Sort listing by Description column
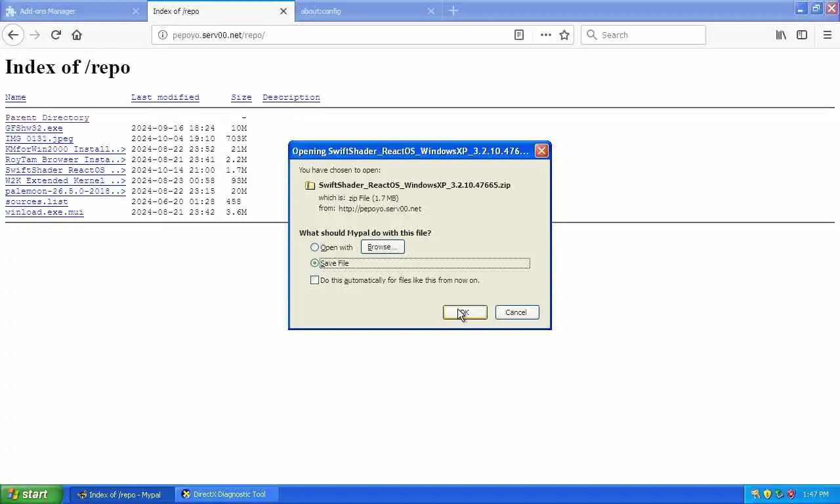 point(291,97)
